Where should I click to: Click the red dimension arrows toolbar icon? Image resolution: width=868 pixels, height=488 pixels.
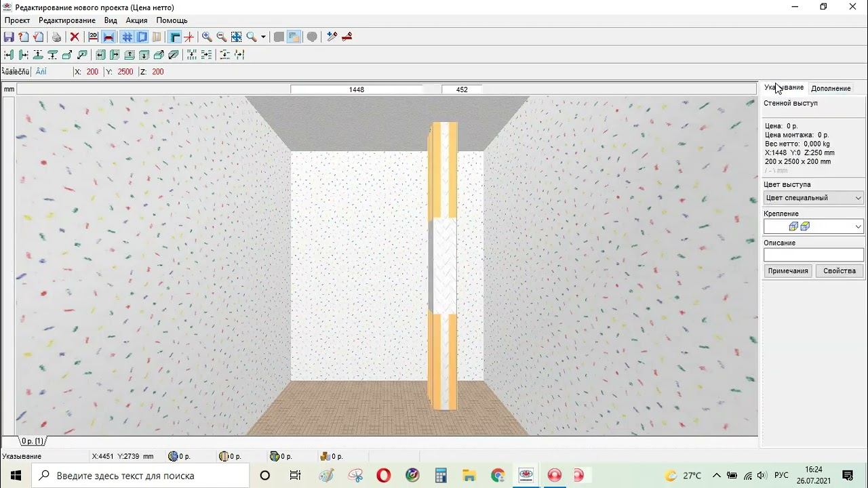click(108, 37)
